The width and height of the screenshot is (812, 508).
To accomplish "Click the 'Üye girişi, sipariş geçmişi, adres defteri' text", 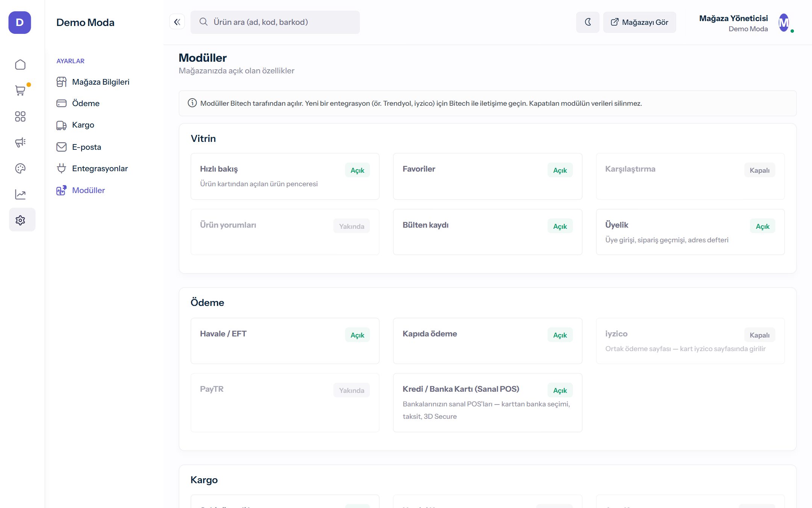I will pos(667,240).
